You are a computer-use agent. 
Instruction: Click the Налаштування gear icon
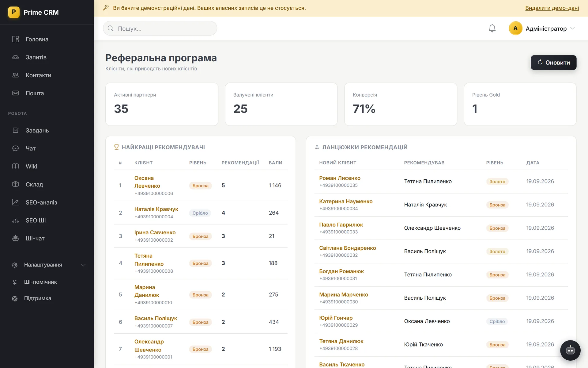[x=15, y=265]
